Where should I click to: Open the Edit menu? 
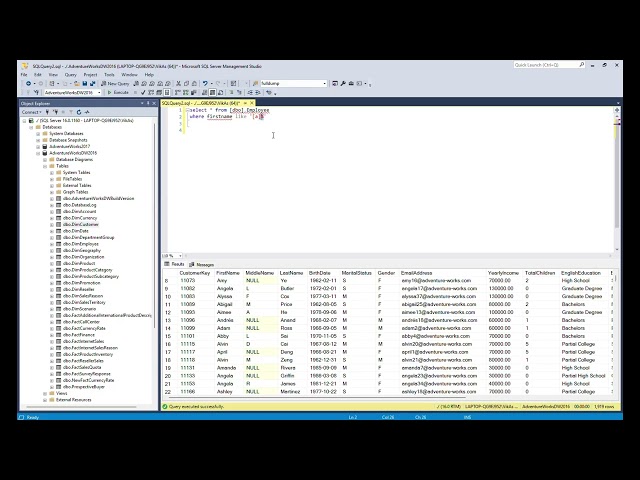38,75
